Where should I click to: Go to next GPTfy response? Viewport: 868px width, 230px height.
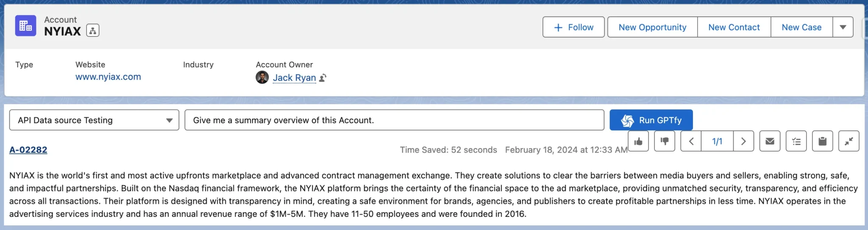click(743, 141)
